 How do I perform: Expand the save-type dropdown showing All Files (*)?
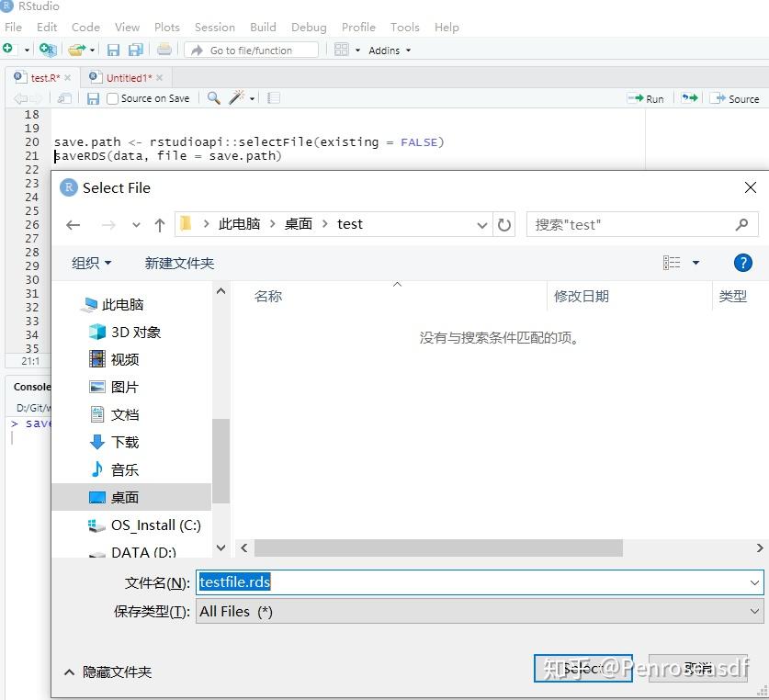pos(755,611)
